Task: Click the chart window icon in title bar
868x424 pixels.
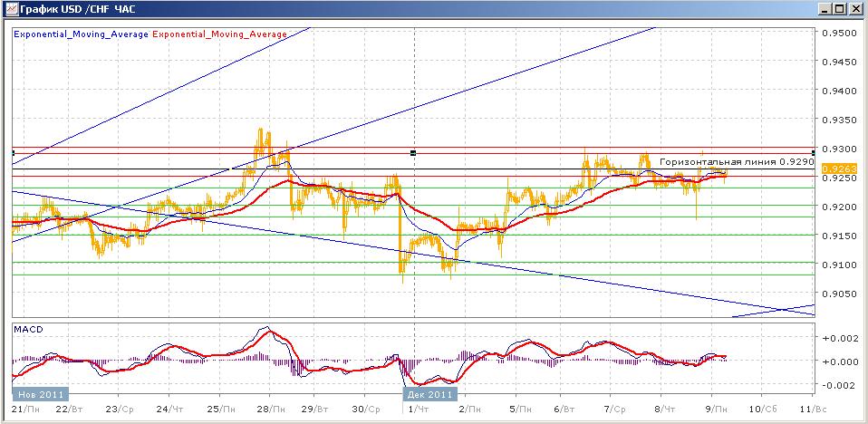Action: (10, 8)
